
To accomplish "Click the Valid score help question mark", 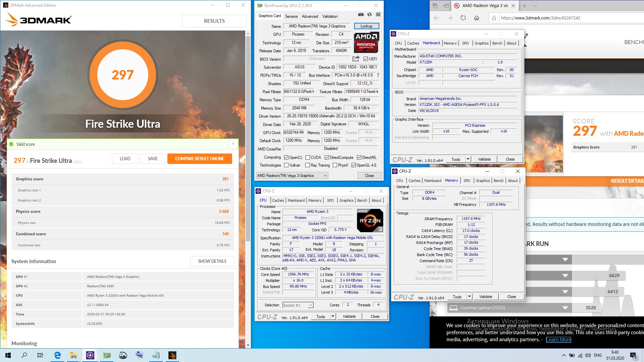I will click(x=233, y=144).
